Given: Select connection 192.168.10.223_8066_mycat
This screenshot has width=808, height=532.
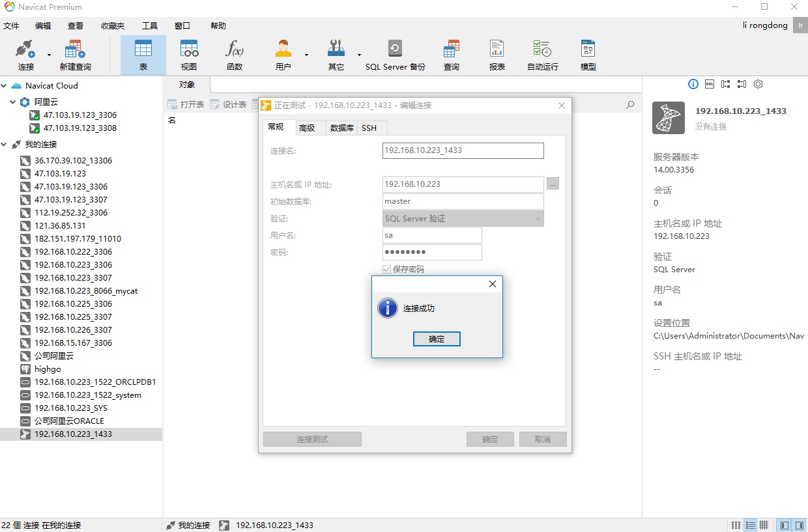Looking at the screenshot, I should click(85, 290).
